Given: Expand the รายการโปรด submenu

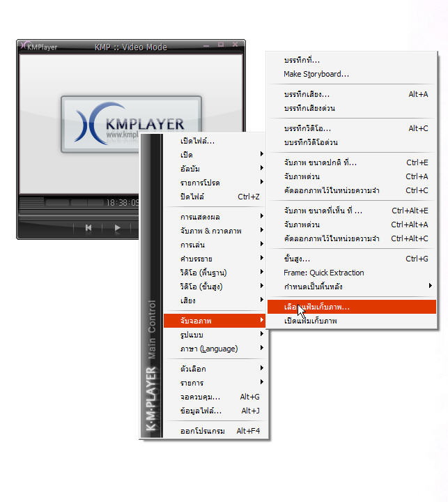Looking at the screenshot, I should tap(215, 183).
